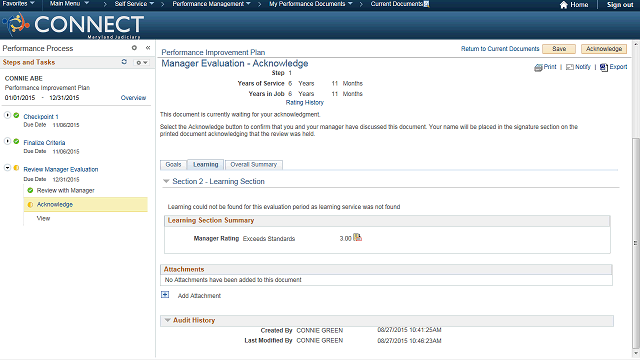Collapse the Review Manager Evaluation step

tap(7, 168)
